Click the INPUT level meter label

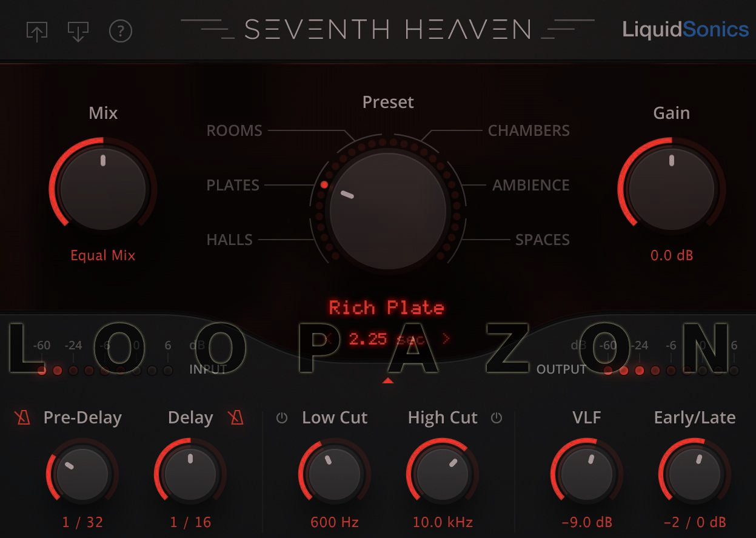click(208, 369)
